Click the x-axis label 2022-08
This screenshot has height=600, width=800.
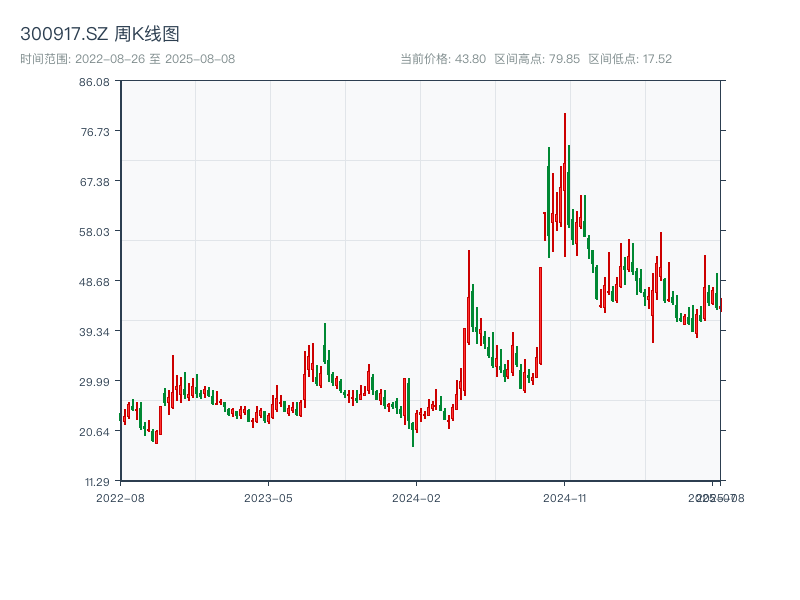(x=120, y=498)
